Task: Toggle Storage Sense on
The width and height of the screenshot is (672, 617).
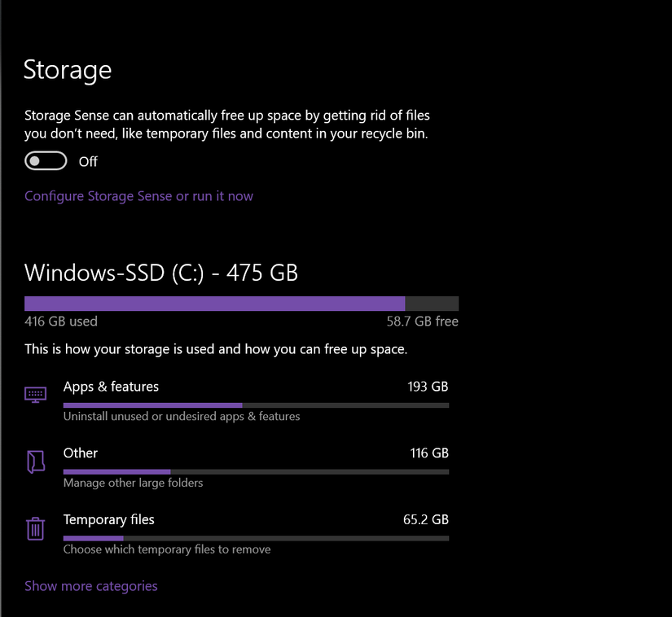Action: pyautogui.click(x=46, y=160)
